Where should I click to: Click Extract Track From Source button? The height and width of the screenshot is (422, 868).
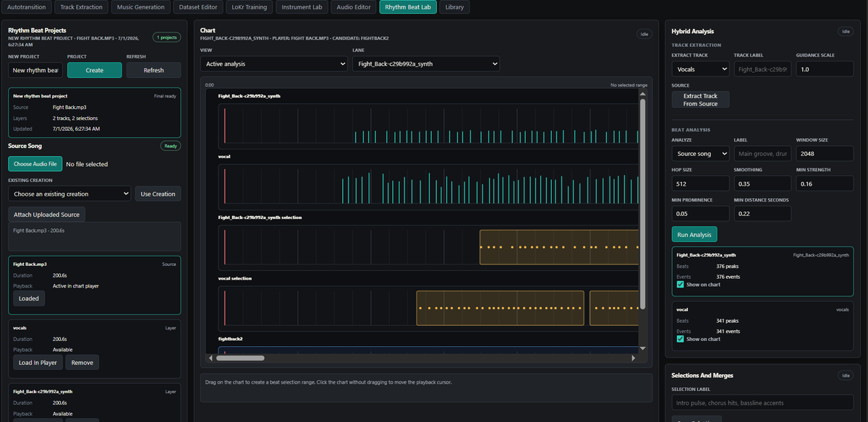[x=700, y=100]
